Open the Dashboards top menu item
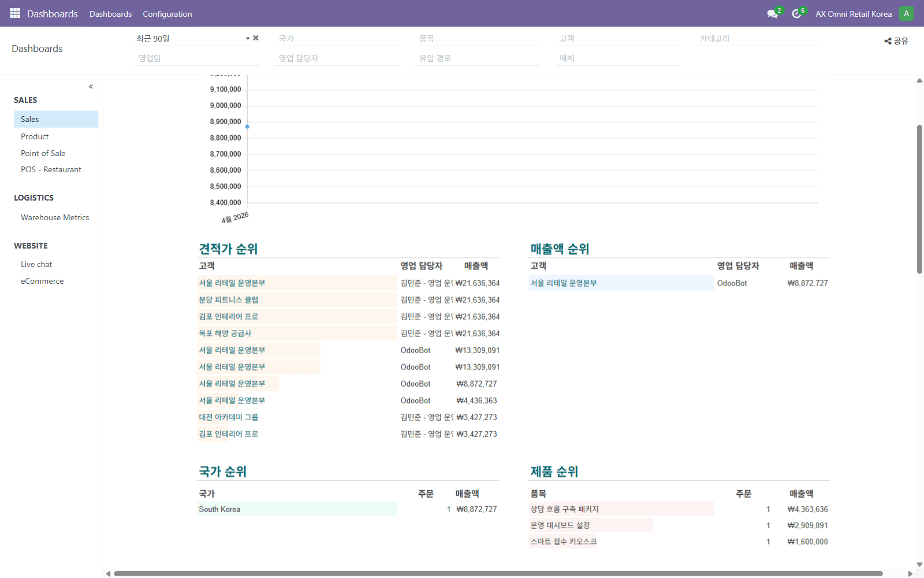Image resolution: width=924 pixels, height=578 pixels. click(110, 14)
